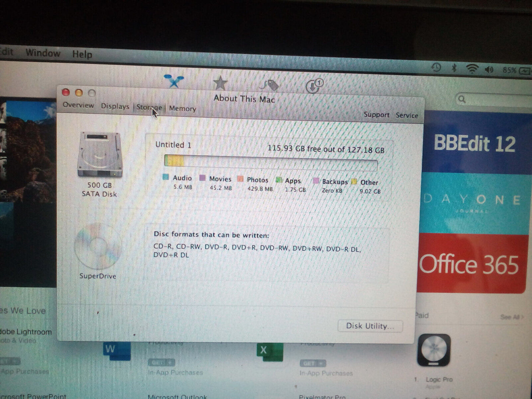Click the Logic Pro app icon
532x399 pixels.
(x=434, y=350)
